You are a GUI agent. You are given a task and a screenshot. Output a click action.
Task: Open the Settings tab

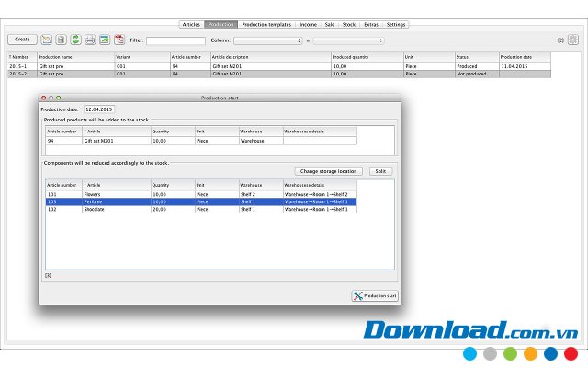click(x=397, y=24)
